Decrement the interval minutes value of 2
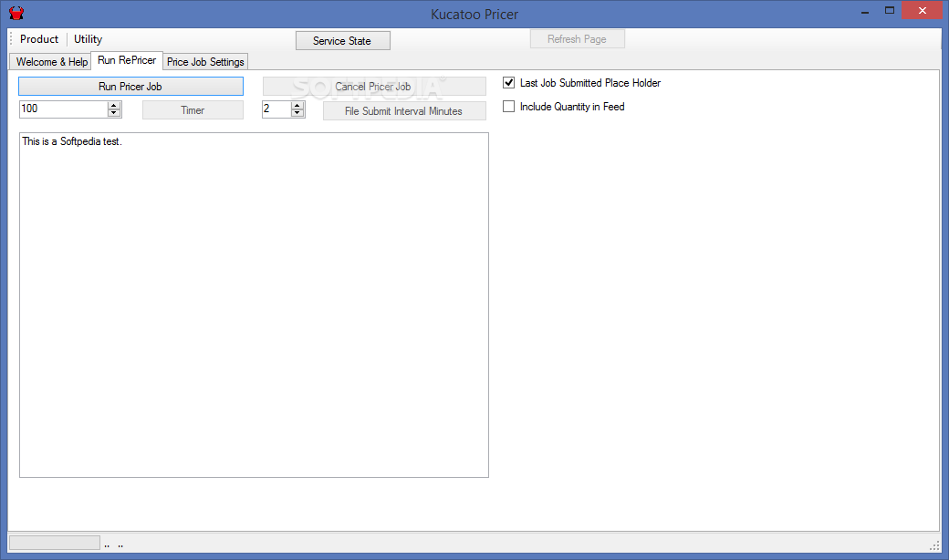949x560 pixels. tap(297, 113)
